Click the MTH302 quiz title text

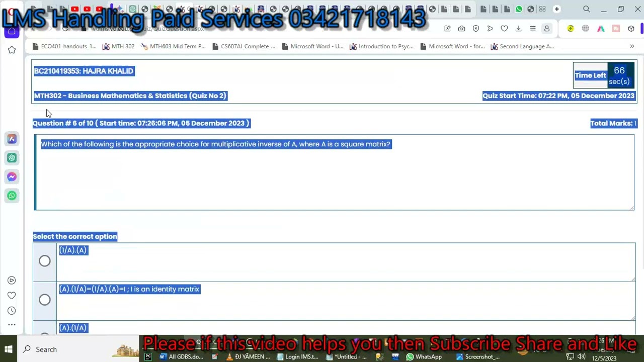[x=130, y=96]
